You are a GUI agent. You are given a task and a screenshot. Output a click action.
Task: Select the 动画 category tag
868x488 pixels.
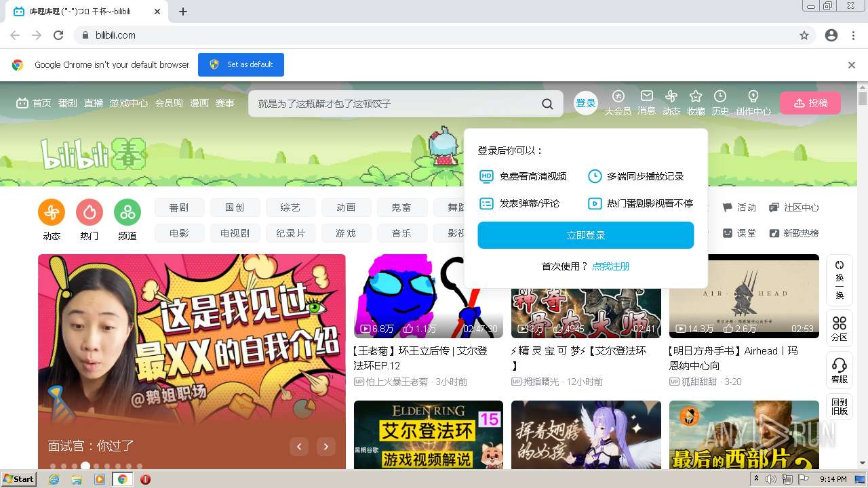pyautogui.click(x=346, y=207)
